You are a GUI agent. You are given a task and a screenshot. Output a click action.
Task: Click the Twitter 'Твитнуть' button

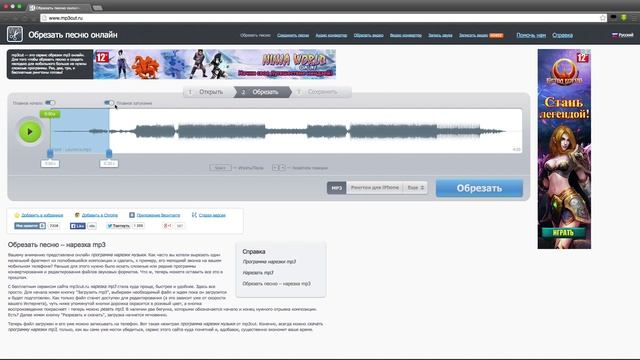pyautogui.click(x=118, y=226)
